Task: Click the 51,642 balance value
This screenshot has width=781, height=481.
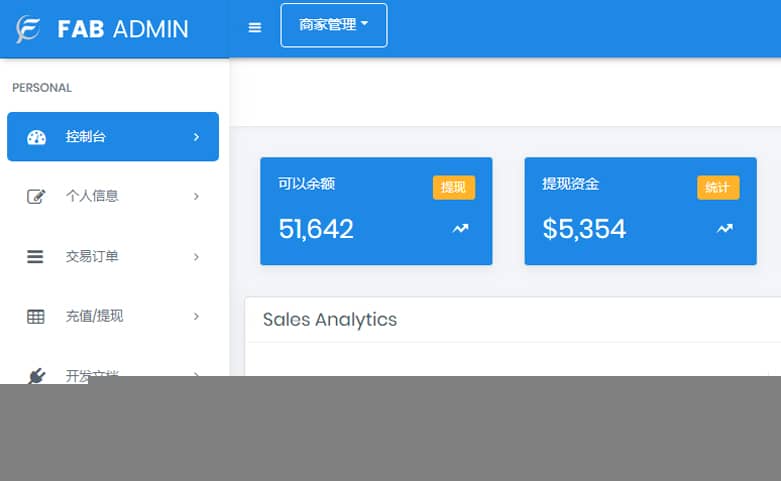Action: coord(316,229)
